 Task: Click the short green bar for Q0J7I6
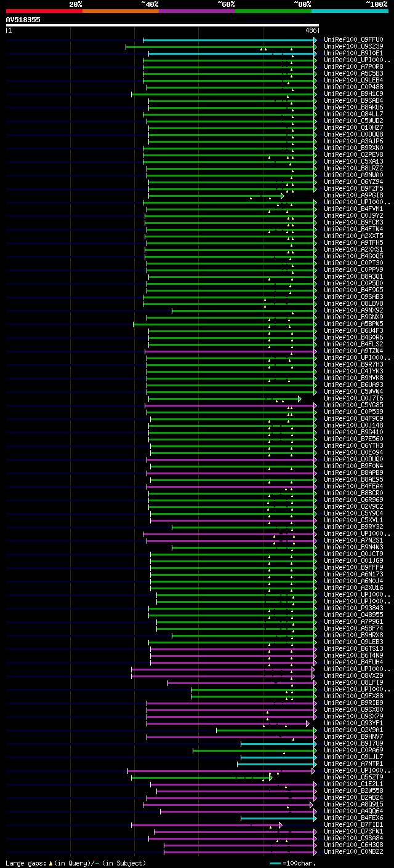[x=225, y=399]
